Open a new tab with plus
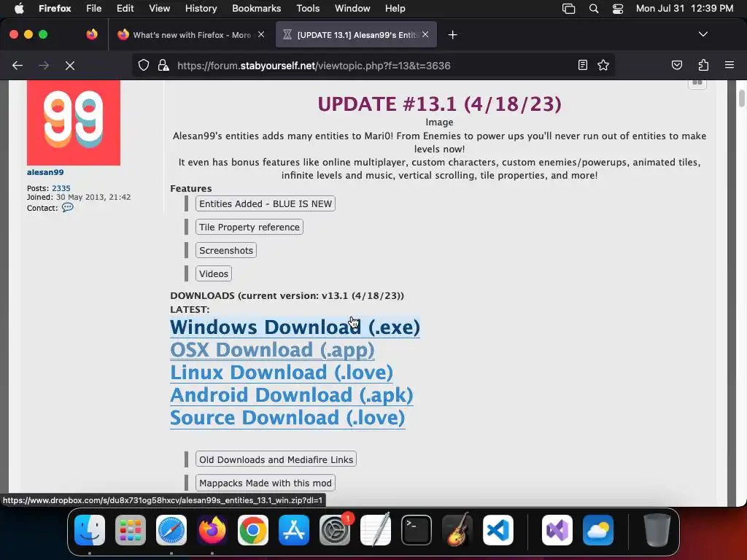Viewport: 747px width, 560px height. pos(452,35)
